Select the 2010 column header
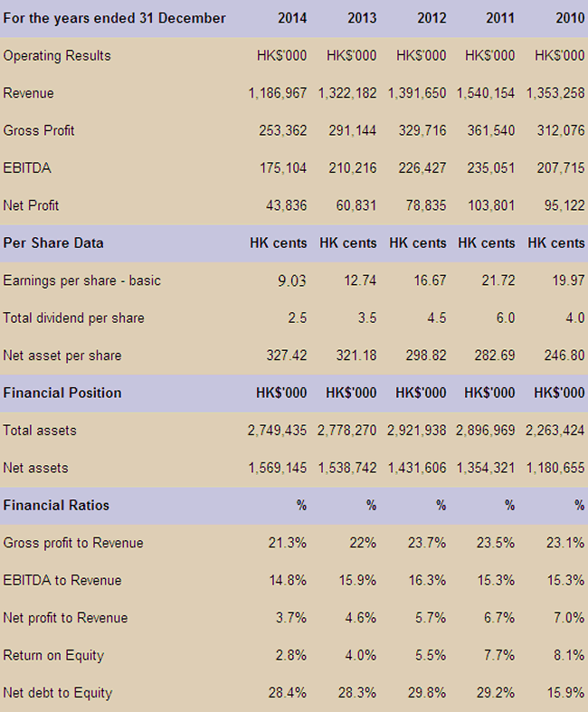588x712 pixels. point(570,18)
